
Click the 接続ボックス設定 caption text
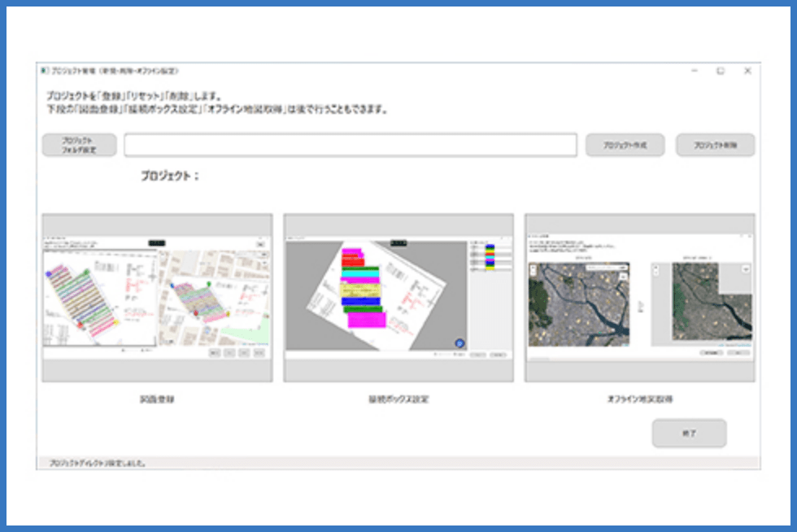(x=398, y=399)
